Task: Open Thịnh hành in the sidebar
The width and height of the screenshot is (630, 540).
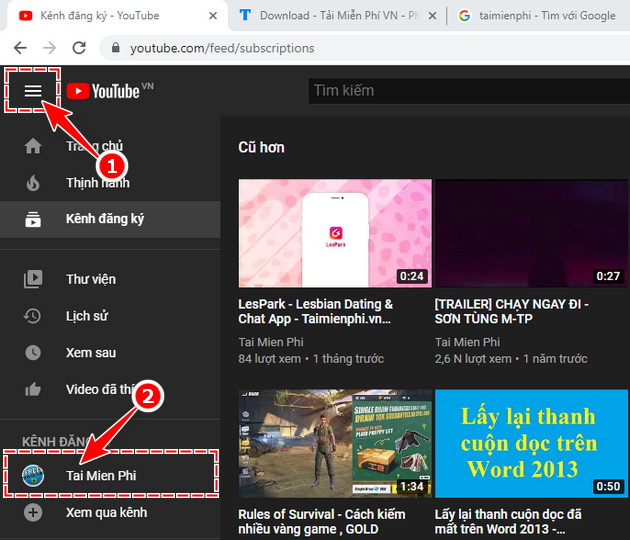Action: click(x=110, y=183)
